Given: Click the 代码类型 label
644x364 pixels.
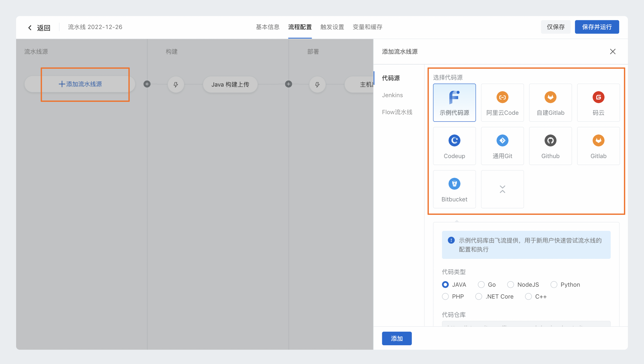Looking at the screenshot, I should pyautogui.click(x=454, y=272).
